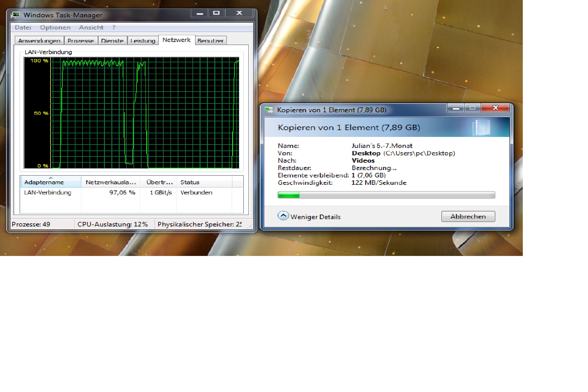Click the copy animation icon in header

coord(481,128)
